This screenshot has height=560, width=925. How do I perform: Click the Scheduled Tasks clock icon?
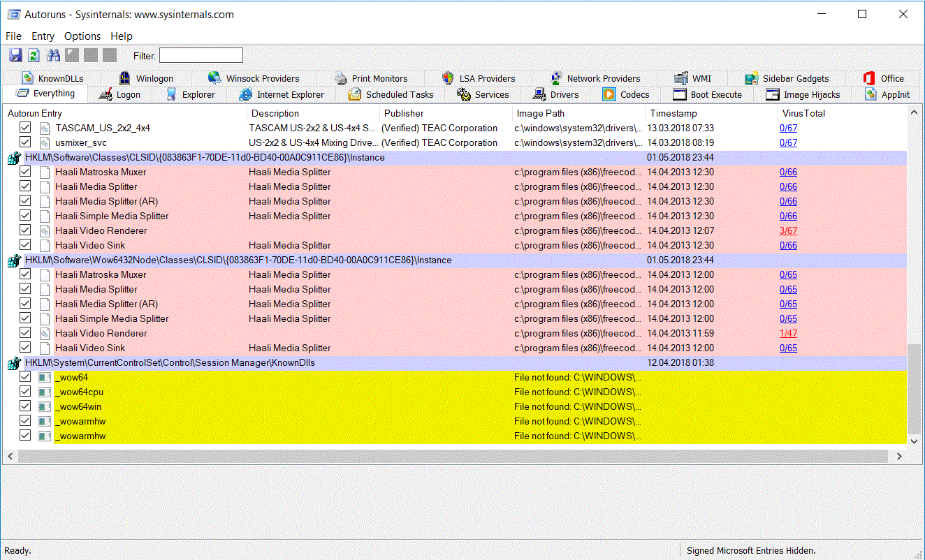354,94
